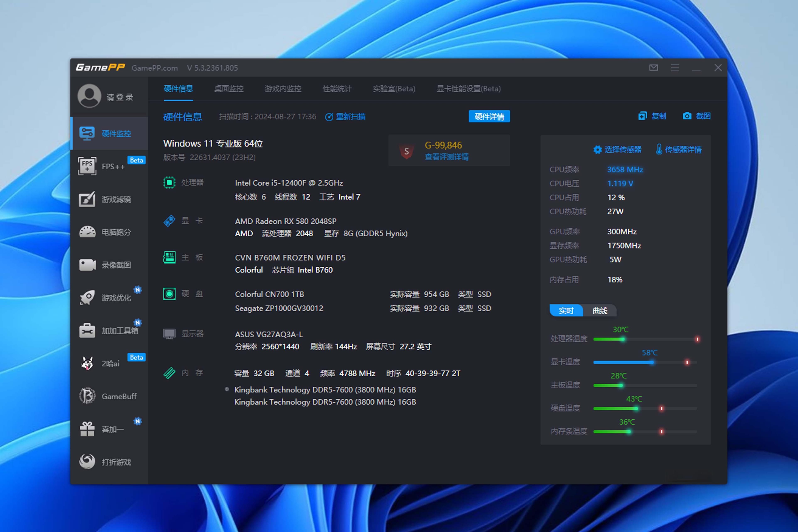Open the 打折游戏 discount games icon
This screenshot has width=798, height=532.
[x=87, y=462]
